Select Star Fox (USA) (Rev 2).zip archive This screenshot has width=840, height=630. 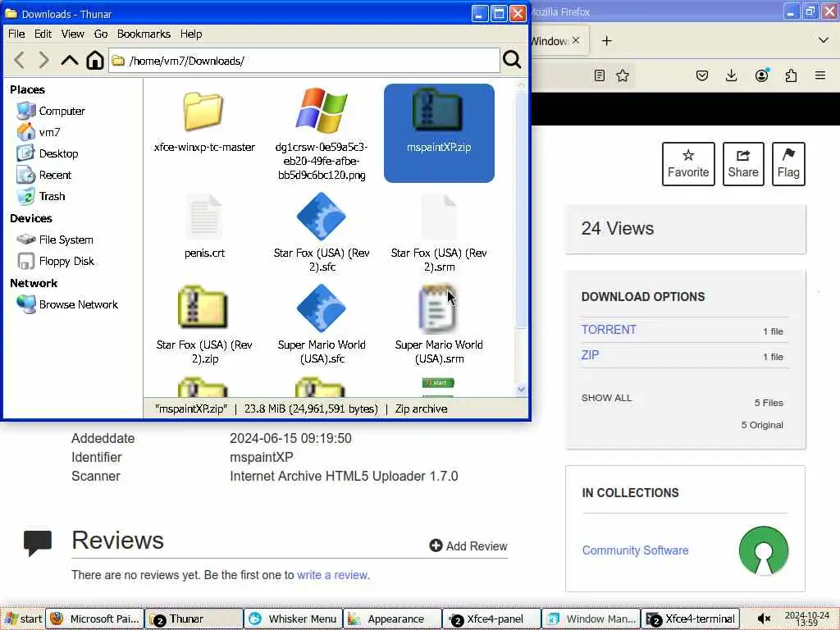[x=204, y=325]
